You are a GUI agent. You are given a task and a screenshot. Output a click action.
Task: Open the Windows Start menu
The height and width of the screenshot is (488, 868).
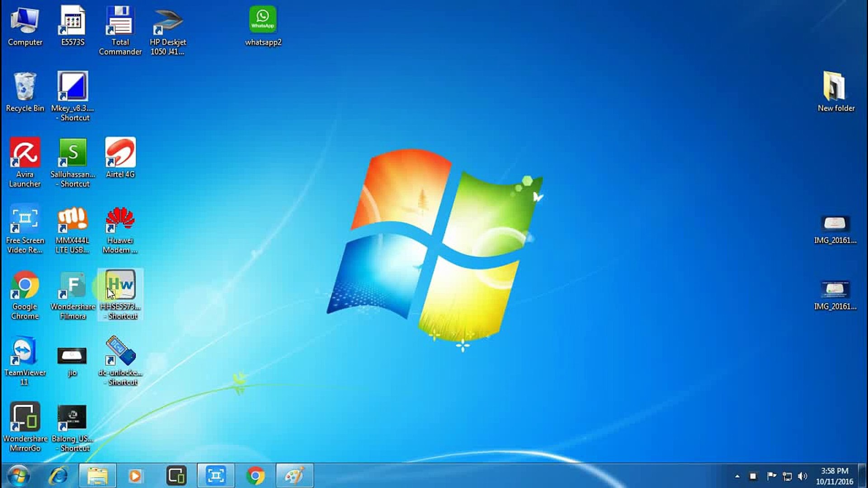point(18,476)
